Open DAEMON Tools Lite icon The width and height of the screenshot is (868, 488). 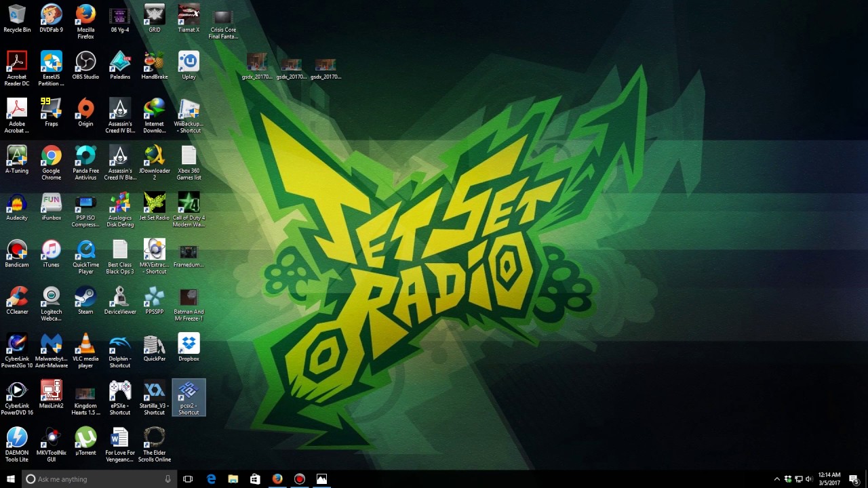17,445
